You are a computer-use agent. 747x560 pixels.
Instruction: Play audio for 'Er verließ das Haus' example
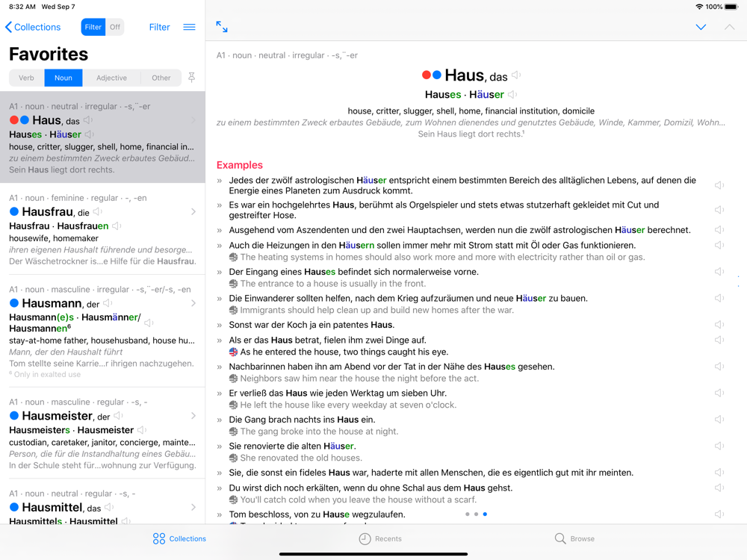point(719,393)
